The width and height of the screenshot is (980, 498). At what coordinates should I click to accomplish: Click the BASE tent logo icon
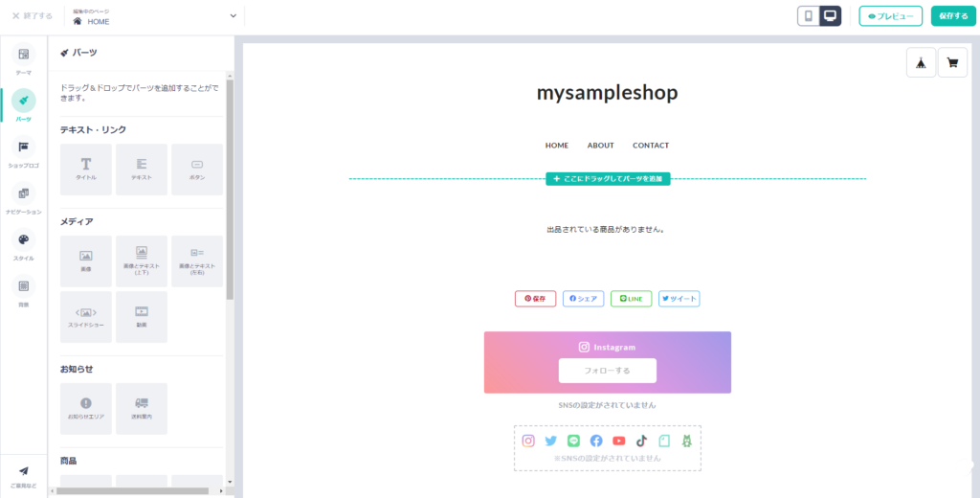coord(921,62)
